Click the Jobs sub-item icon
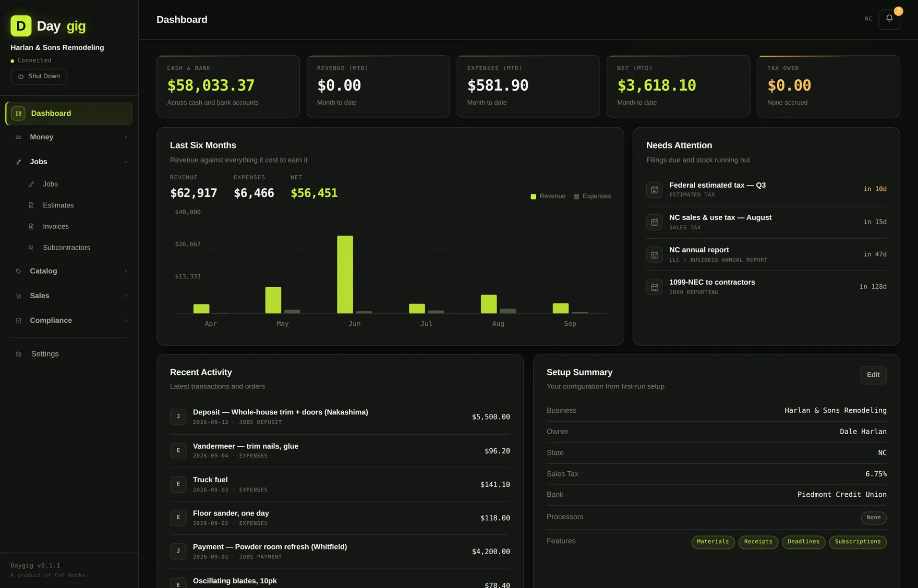The height and width of the screenshot is (588, 918). [x=31, y=184]
